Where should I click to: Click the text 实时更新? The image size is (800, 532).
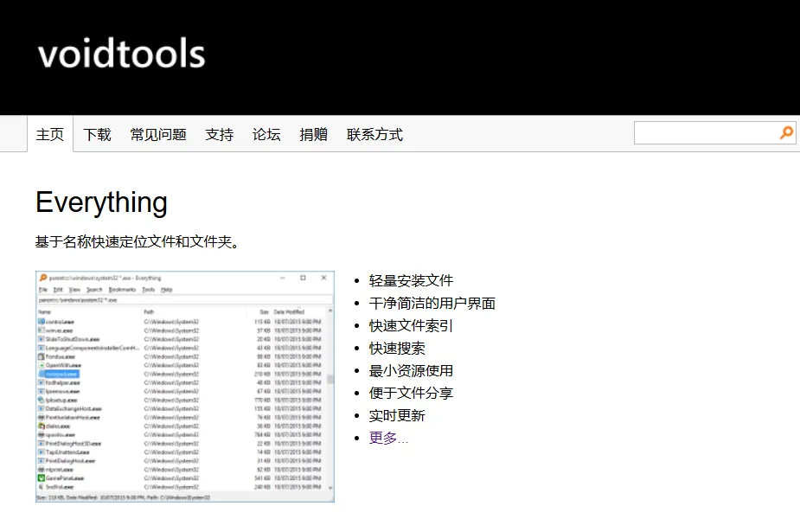397,415
